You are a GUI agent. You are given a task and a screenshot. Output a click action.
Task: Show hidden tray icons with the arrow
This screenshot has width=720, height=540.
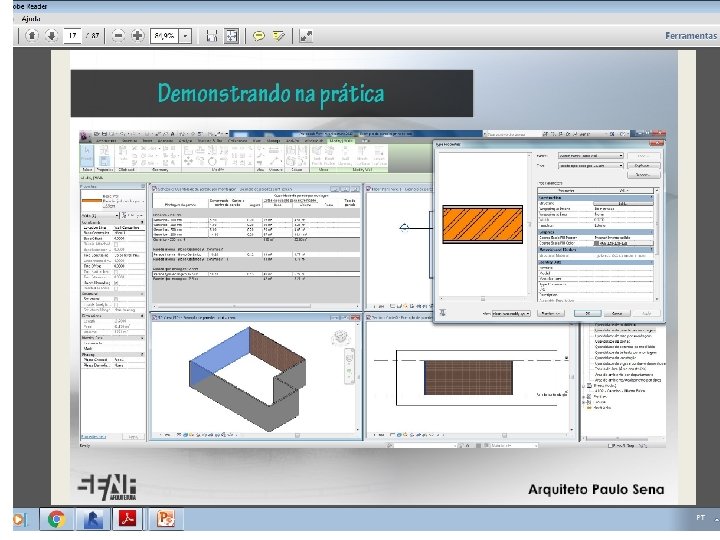[717, 518]
